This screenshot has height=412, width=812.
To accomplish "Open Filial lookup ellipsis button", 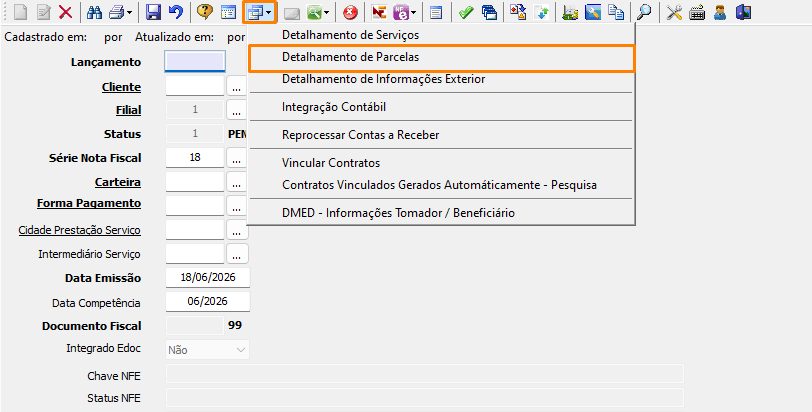I will (x=237, y=110).
